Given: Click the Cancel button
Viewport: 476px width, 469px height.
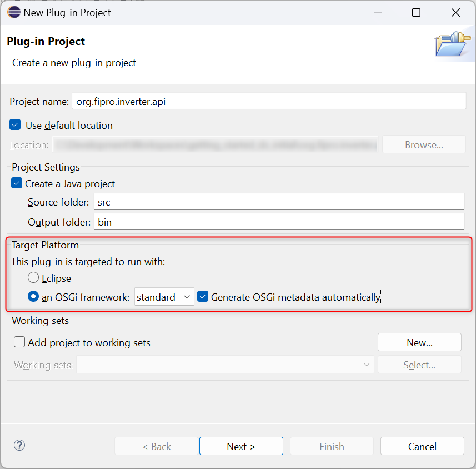Looking at the screenshot, I should [x=422, y=446].
